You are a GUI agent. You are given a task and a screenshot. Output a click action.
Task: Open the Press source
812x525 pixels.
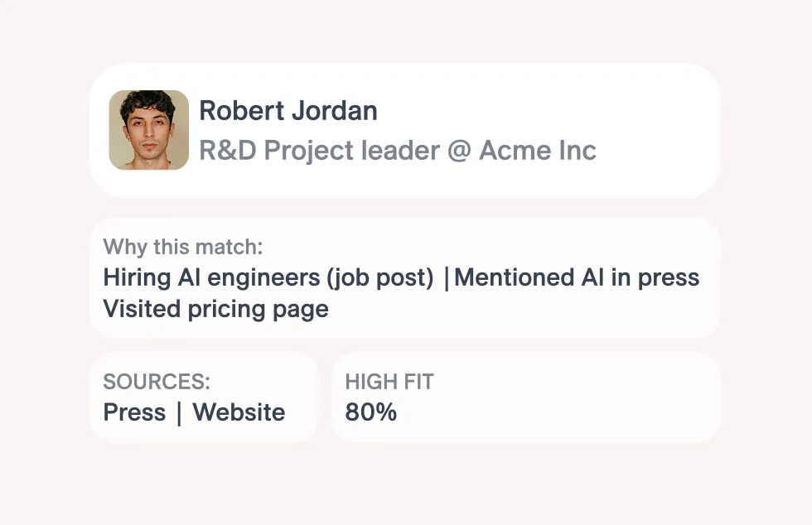pos(134,412)
